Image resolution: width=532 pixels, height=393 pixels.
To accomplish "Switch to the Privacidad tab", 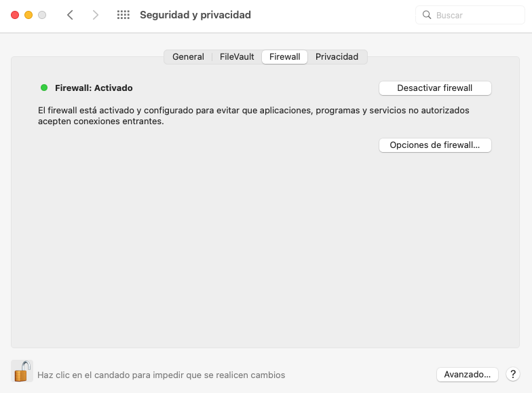I will [337, 57].
